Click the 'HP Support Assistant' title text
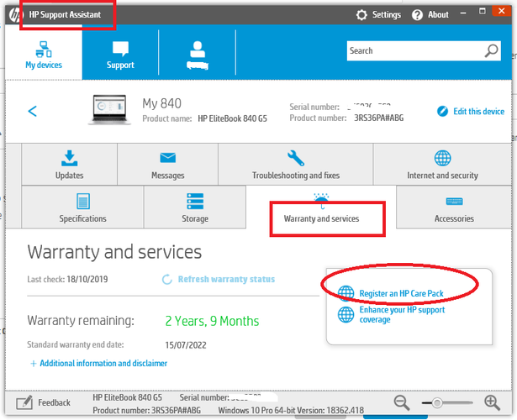The width and height of the screenshot is (517, 420). (x=65, y=14)
